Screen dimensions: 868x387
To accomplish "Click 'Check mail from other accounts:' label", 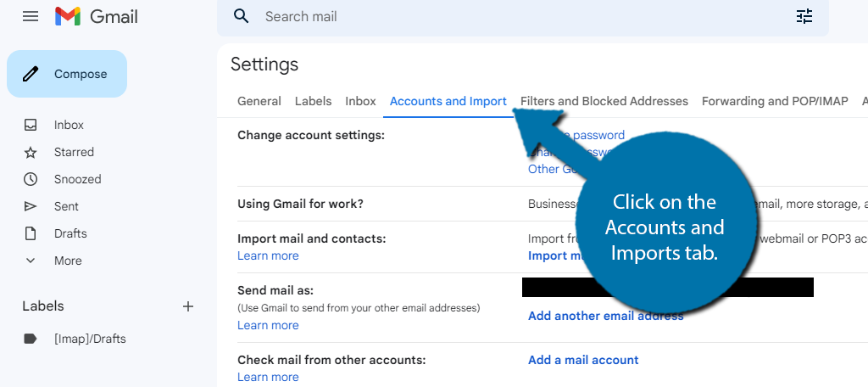I will 331,360.
